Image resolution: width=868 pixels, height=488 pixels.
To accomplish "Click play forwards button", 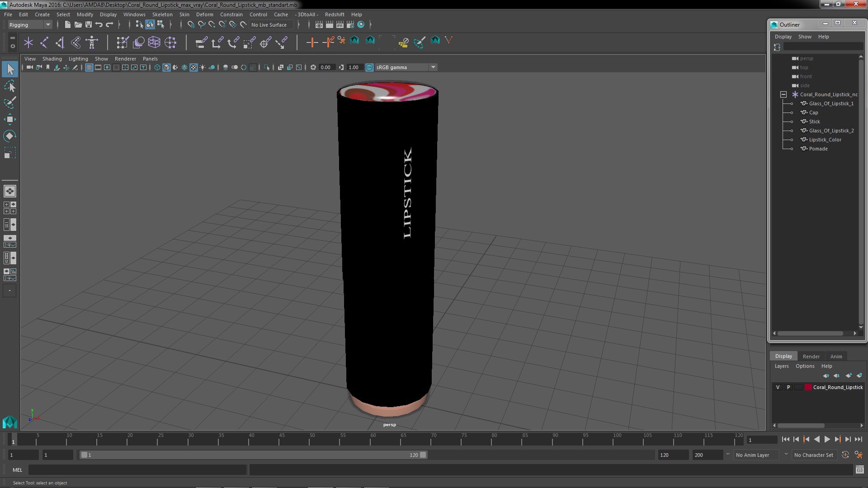I will (827, 439).
